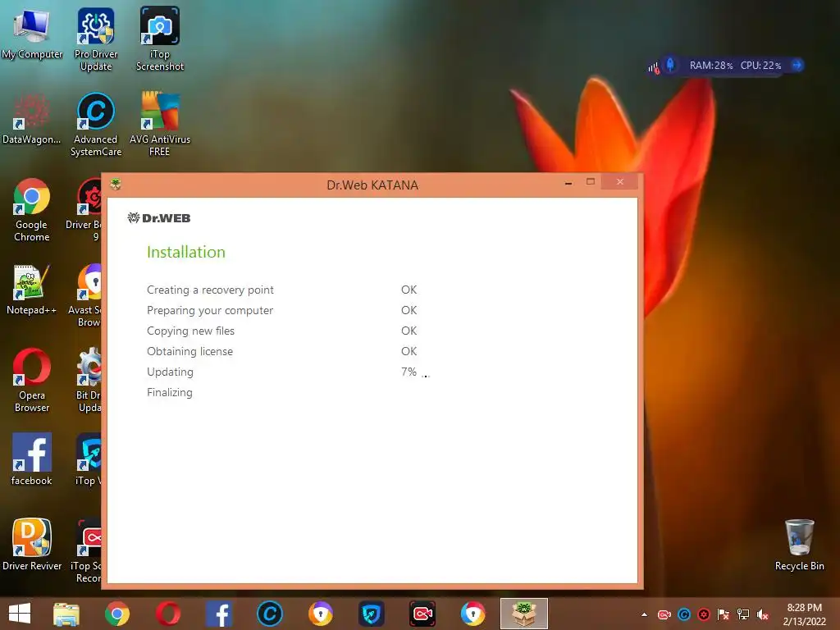Open Avast Secure Browser taskbar icon
The image size is (840, 630).
[x=321, y=614]
